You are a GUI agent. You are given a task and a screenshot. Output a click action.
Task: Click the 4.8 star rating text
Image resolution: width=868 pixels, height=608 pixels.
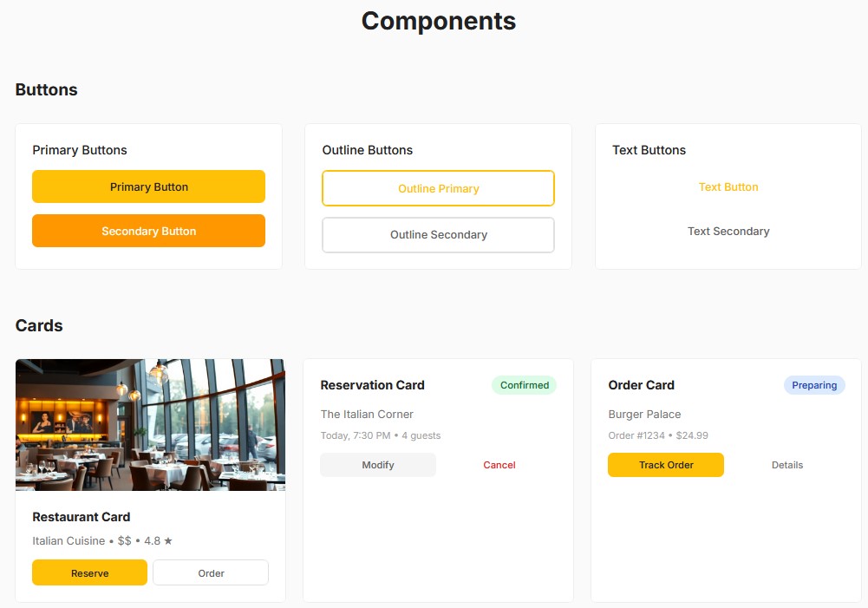158,541
